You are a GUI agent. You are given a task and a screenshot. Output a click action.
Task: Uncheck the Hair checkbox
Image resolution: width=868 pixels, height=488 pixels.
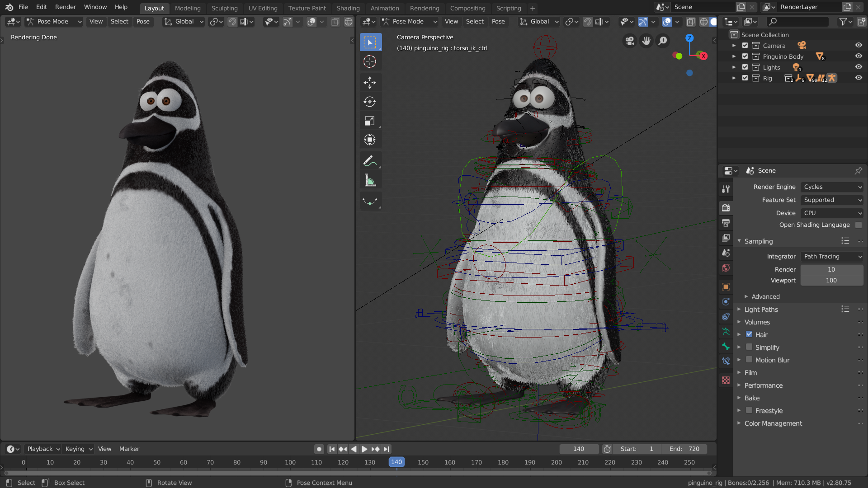click(749, 334)
